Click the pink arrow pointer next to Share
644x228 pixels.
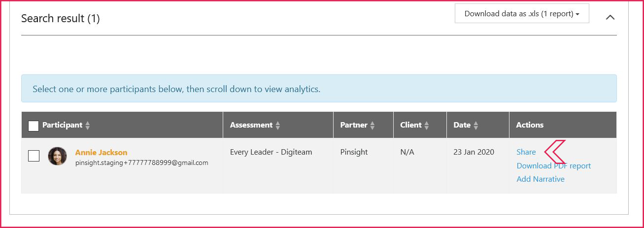click(555, 152)
